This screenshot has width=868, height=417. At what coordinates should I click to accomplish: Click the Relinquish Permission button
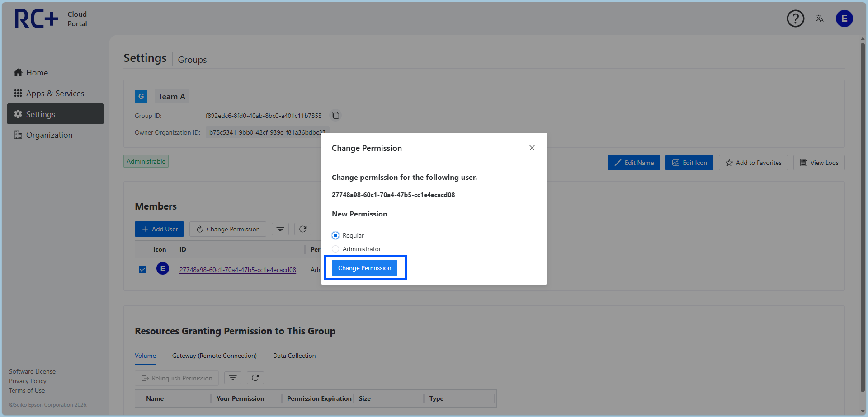[177, 378]
